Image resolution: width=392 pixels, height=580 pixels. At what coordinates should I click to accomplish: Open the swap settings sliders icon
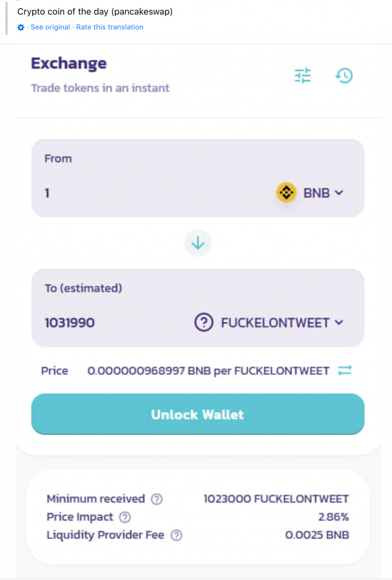click(302, 76)
